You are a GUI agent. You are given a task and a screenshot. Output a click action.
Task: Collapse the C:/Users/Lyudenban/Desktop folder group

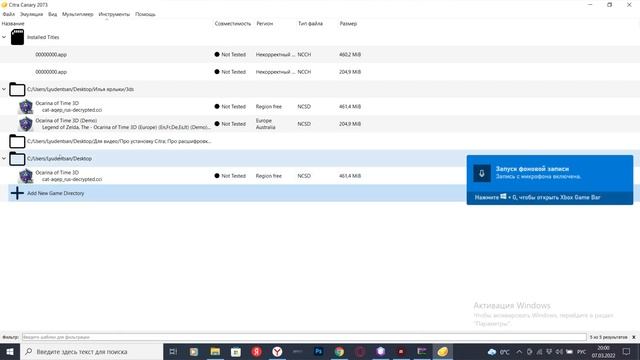pyautogui.click(x=4, y=158)
